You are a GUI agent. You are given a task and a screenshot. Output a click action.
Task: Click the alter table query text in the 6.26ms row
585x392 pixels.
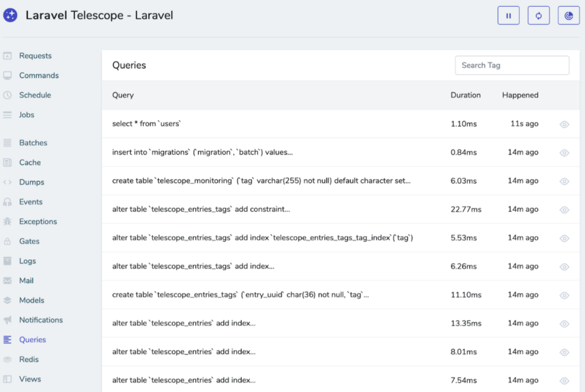point(193,266)
